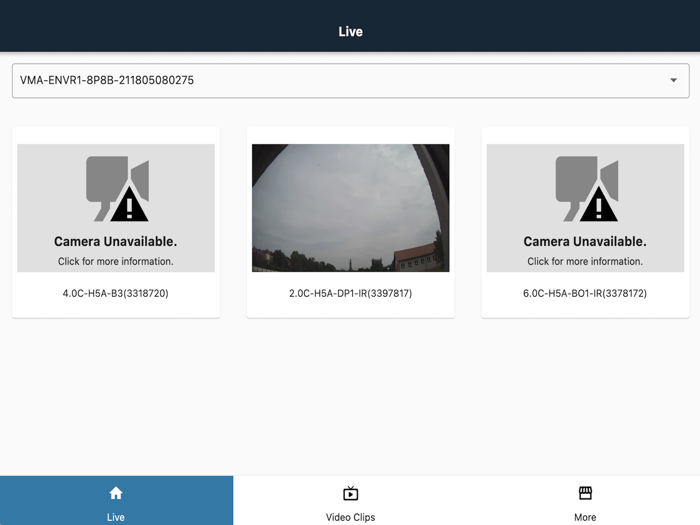Image resolution: width=700 pixels, height=525 pixels.
Task: Click 'Camera Unavailable.' text on 4.0C-H5A-B3 card
Action: 116,242
